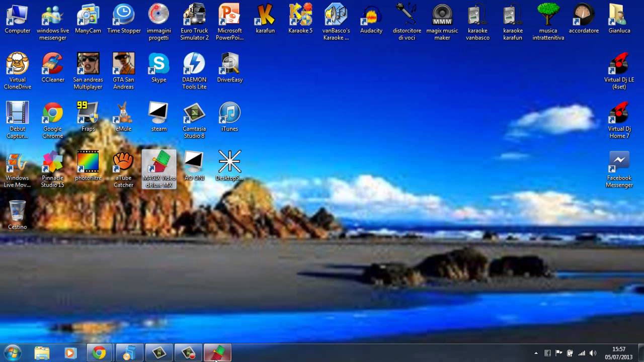Open the Computer desktop icon

click(18, 19)
